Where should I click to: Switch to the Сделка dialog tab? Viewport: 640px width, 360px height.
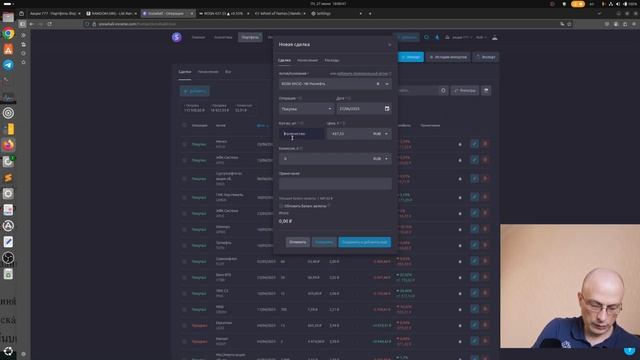pyautogui.click(x=284, y=60)
